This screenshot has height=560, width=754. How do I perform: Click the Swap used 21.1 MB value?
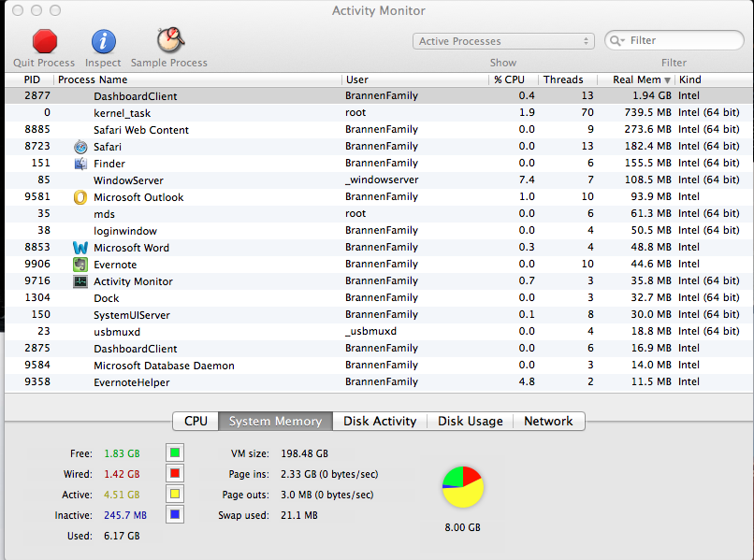point(299,515)
